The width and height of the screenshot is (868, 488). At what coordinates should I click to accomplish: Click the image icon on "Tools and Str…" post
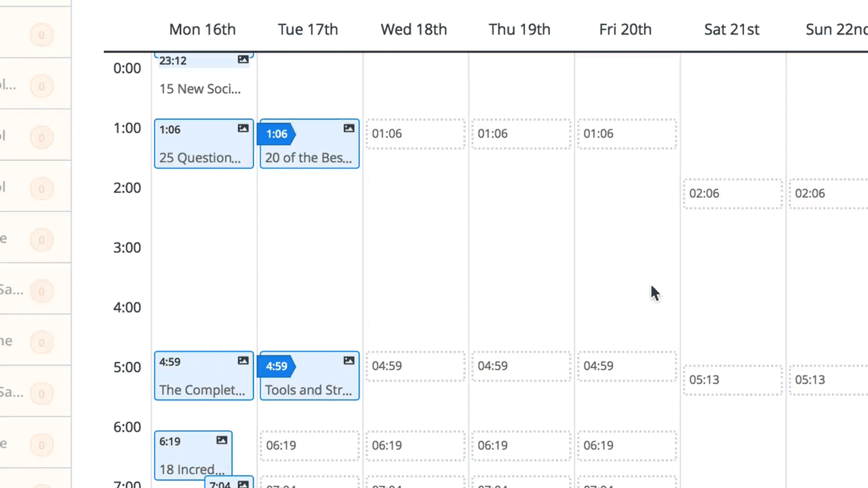pyautogui.click(x=349, y=360)
